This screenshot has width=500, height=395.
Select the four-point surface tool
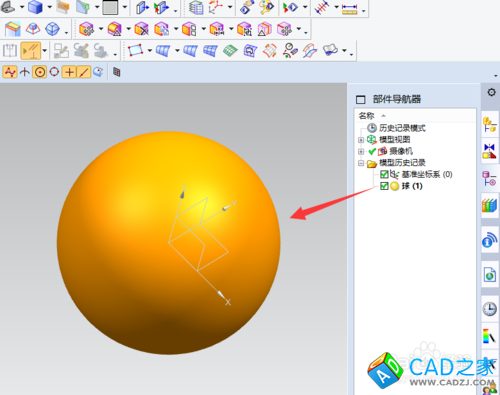click(x=135, y=51)
